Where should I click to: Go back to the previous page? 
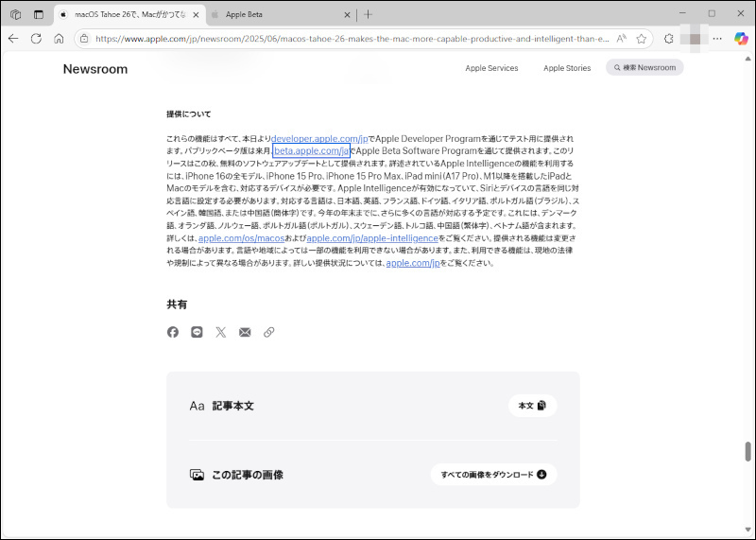[13, 39]
